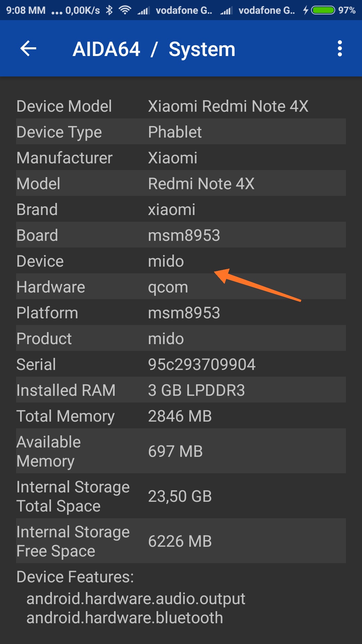Screen dimensions: 362x644
Task: Tap the Board msm8953 row
Action: coord(181,235)
